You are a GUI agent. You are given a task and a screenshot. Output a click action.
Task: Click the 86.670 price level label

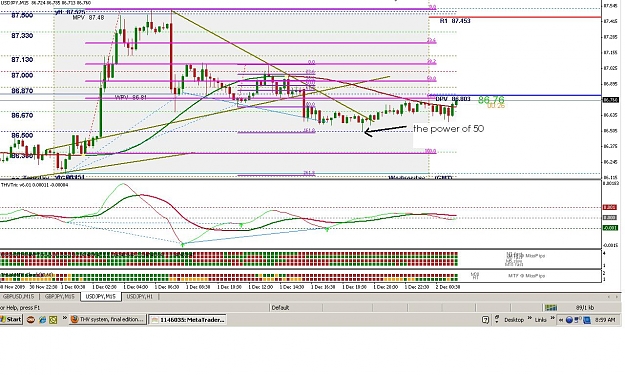(x=22, y=115)
